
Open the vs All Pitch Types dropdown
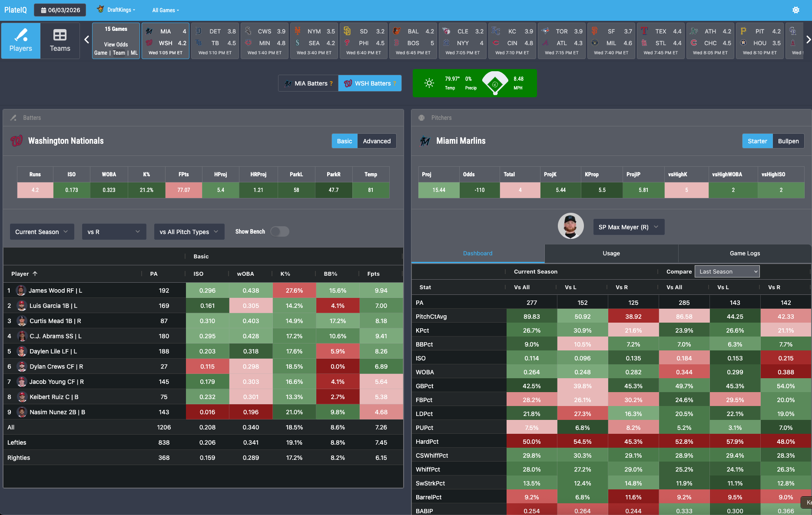(x=189, y=232)
